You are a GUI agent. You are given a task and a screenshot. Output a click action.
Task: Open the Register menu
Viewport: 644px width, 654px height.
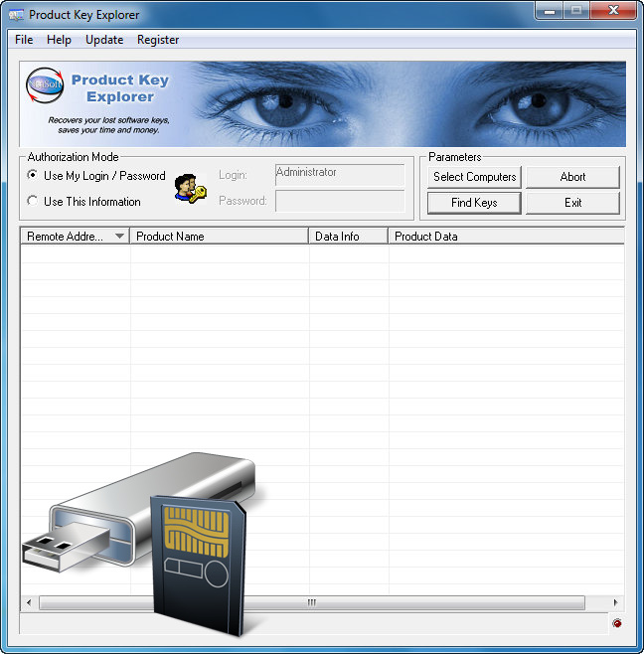coord(158,40)
